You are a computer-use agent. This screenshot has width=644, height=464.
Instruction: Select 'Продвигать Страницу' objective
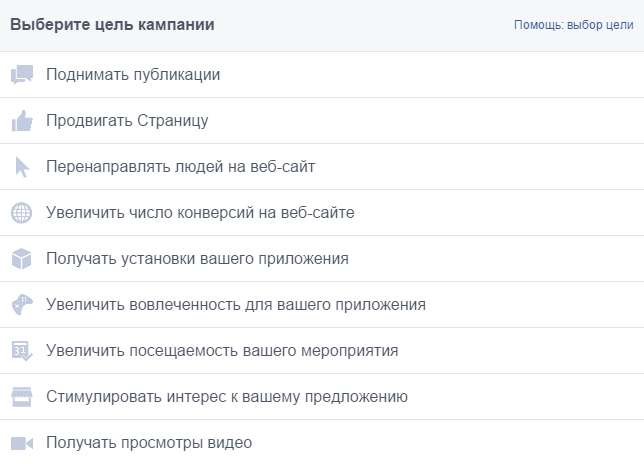click(127, 121)
